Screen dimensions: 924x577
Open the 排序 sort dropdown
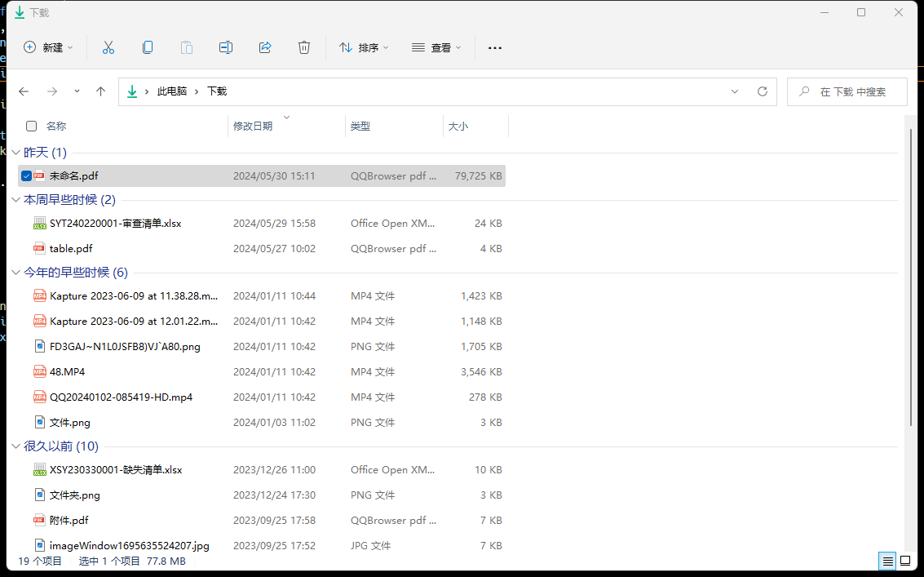click(364, 48)
